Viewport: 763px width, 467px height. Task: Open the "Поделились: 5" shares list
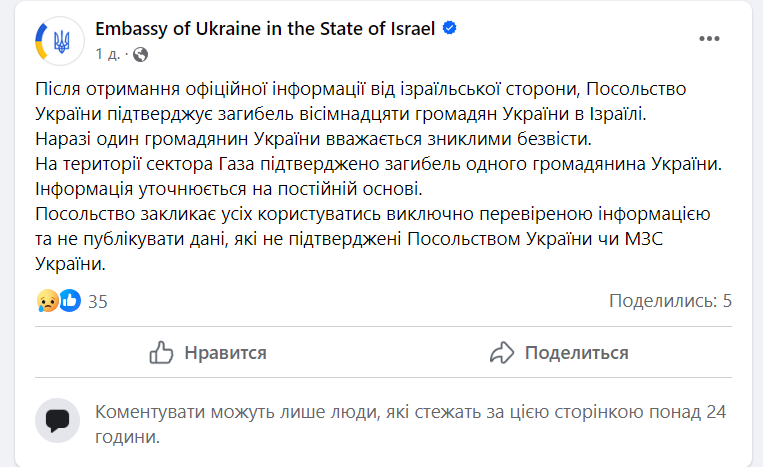670,300
